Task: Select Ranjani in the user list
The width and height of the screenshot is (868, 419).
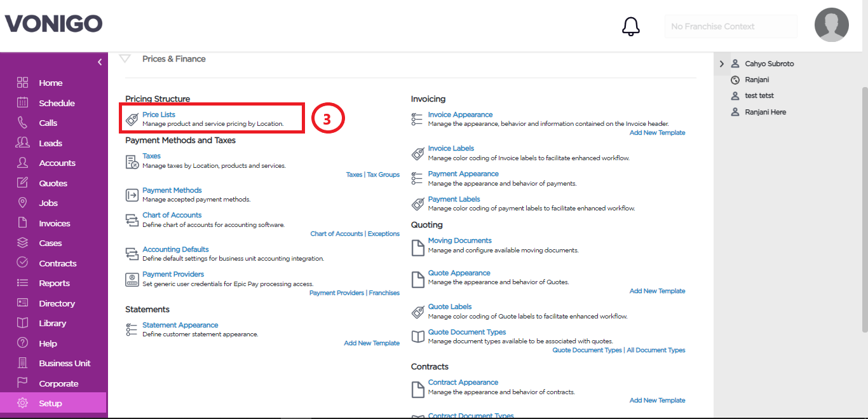Action: pyautogui.click(x=757, y=79)
